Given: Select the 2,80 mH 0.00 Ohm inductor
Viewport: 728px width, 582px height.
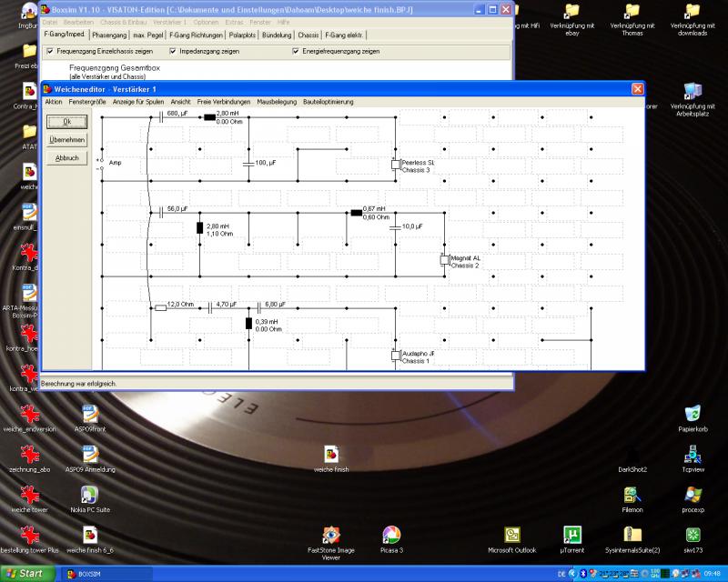Looking at the screenshot, I should coord(210,117).
